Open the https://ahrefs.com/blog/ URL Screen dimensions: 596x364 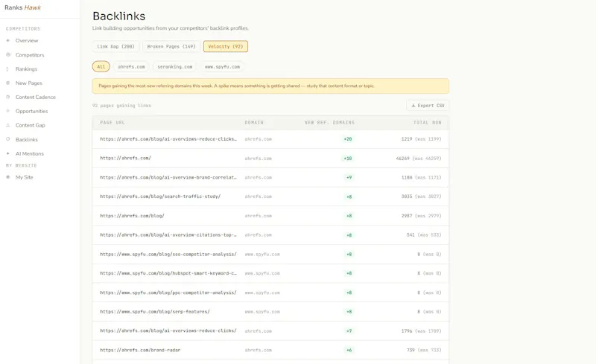(132, 216)
